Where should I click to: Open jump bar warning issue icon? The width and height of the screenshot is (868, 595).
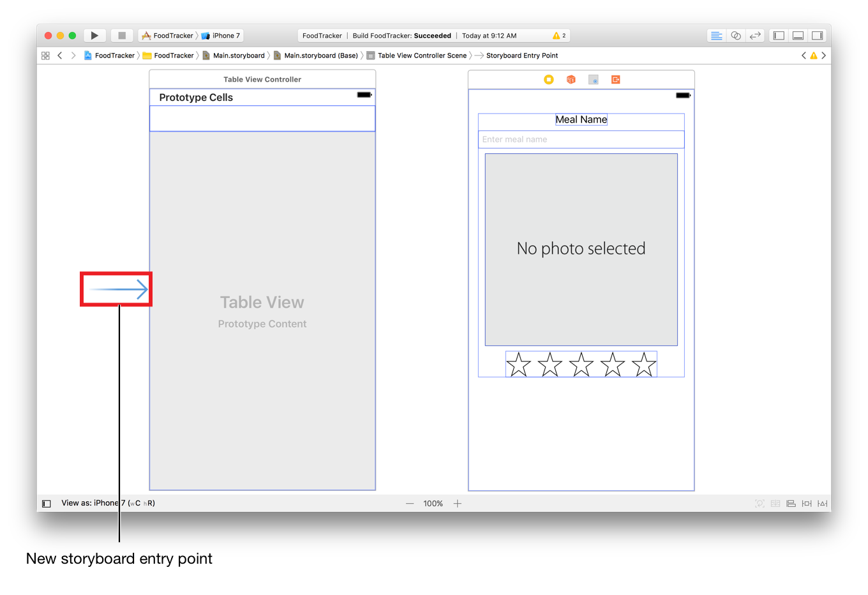pyautogui.click(x=814, y=56)
